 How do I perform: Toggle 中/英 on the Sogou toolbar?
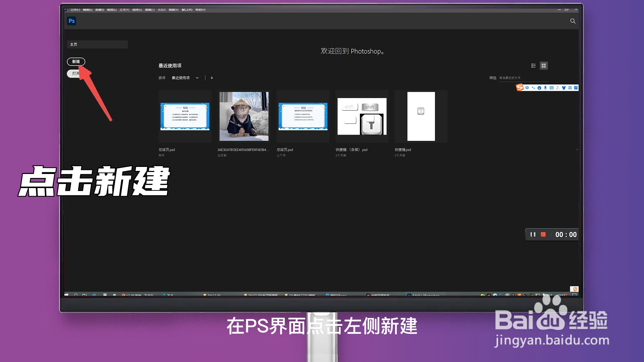(x=527, y=87)
